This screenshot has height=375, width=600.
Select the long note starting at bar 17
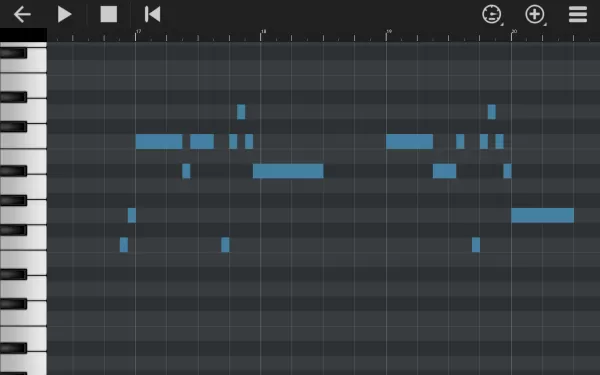click(x=159, y=142)
